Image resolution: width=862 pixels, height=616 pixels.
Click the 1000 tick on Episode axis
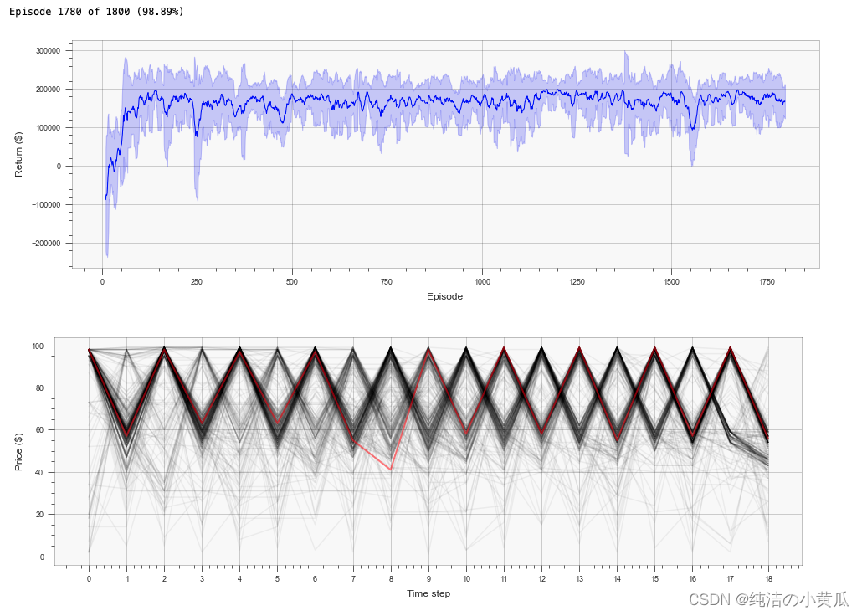[x=482, y=281]
